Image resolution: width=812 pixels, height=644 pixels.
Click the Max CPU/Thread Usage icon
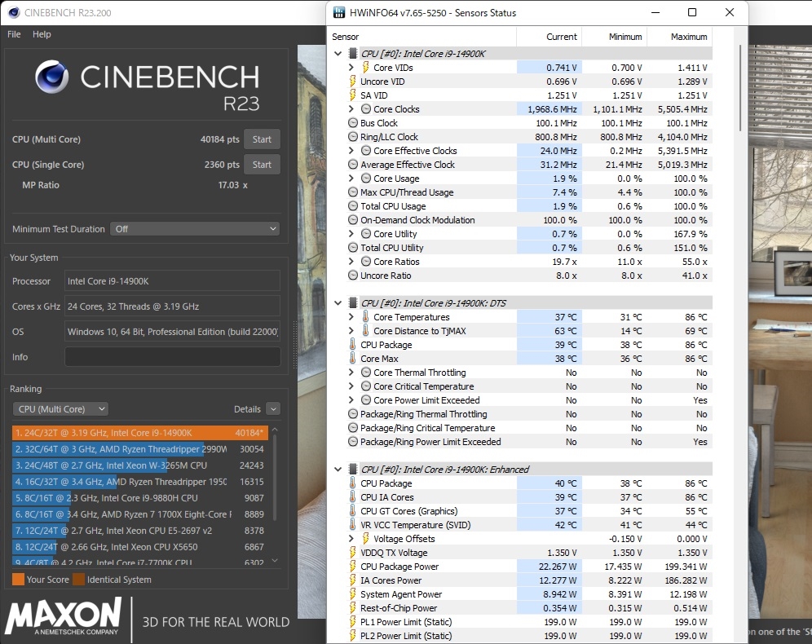click(x=353, y=192)
